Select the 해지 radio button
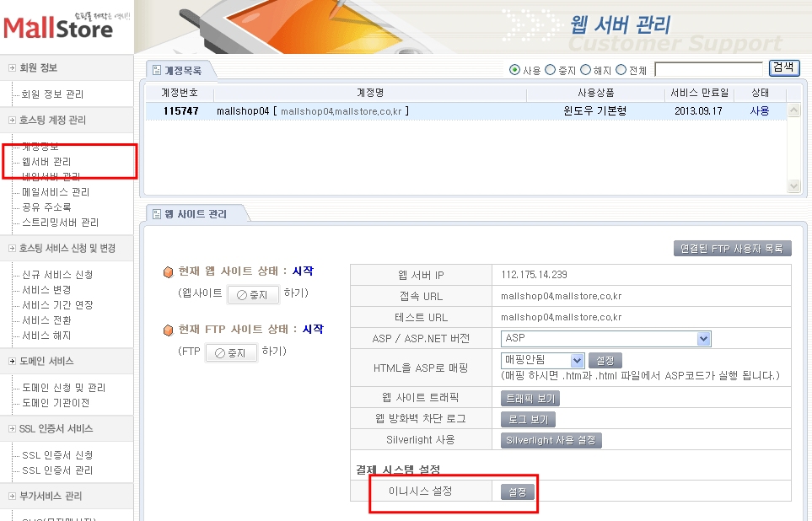 pos(585,69)
